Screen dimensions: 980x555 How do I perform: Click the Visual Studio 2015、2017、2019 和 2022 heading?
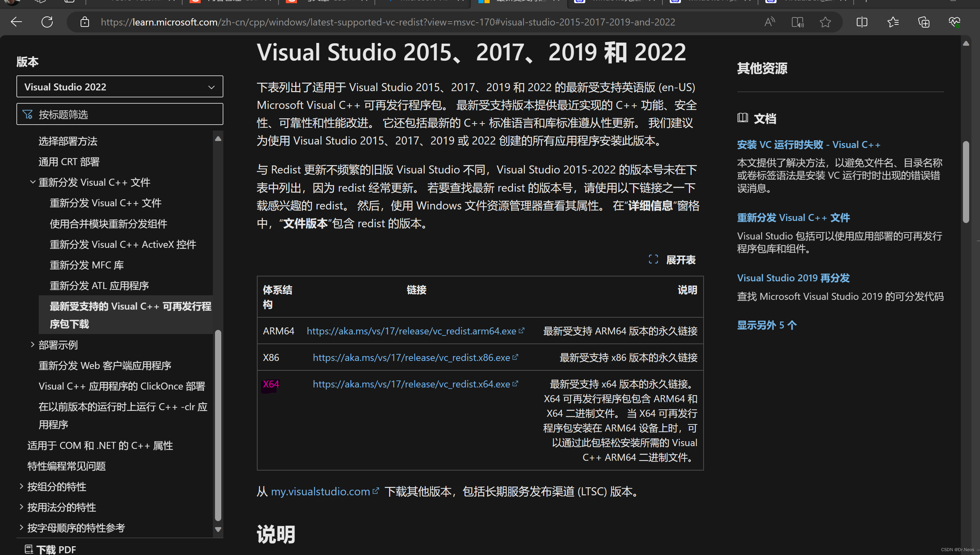472,52
